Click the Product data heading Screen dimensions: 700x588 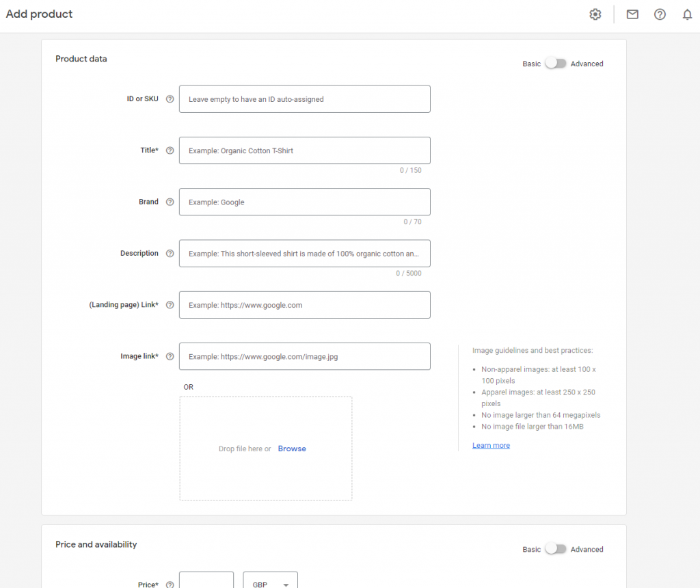(81, 59)
